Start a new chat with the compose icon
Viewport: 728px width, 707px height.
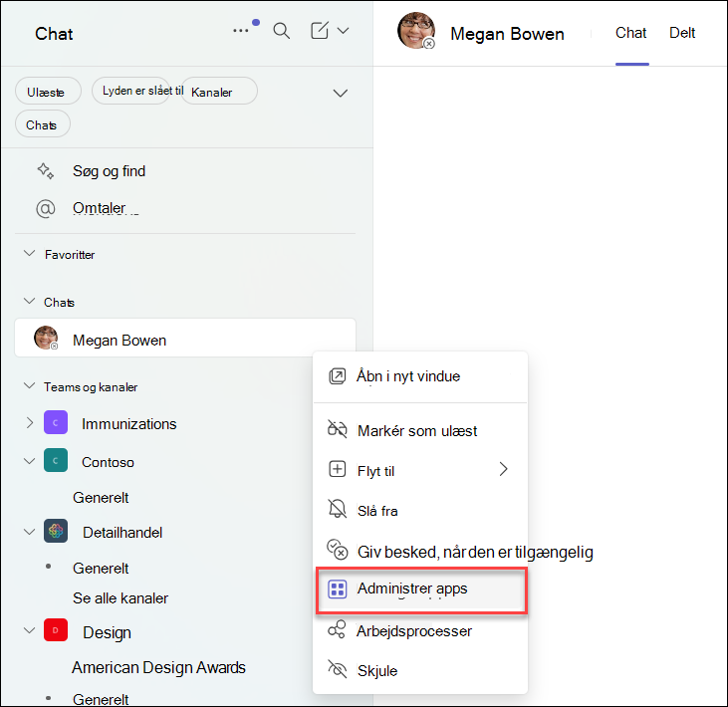pyautogui.click(x=320, y=31)
